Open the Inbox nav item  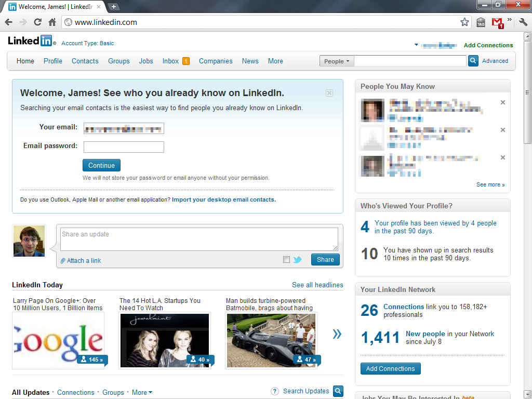pyautogui.click(x=170, y=61)
